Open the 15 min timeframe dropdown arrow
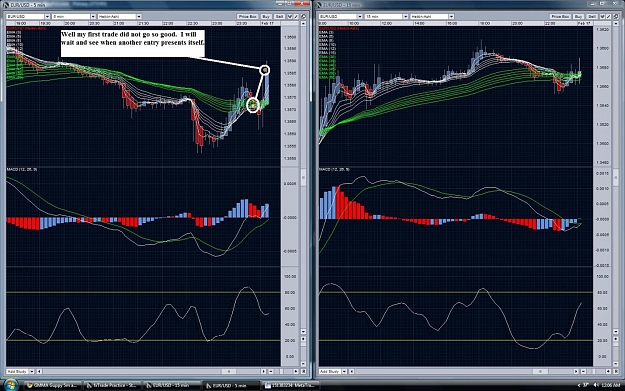Viewport: 625px width, 391px height. coord(405,17)
